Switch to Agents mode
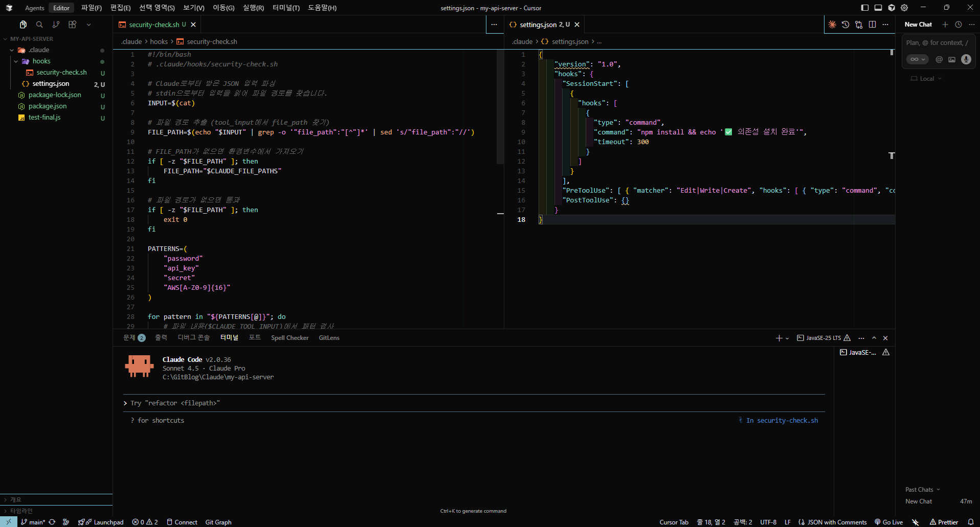 point(35,8)
